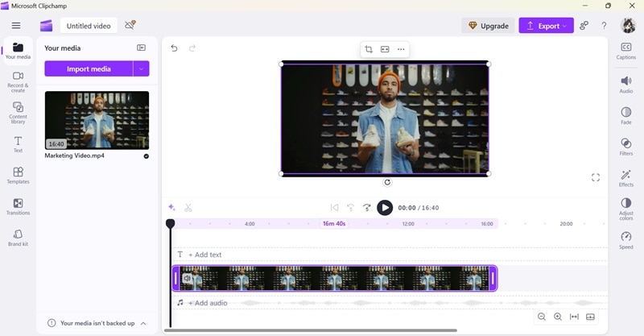The image size is (644, 336).
Task: Open the user profile avatar
Action: click(x=628, y=26)
